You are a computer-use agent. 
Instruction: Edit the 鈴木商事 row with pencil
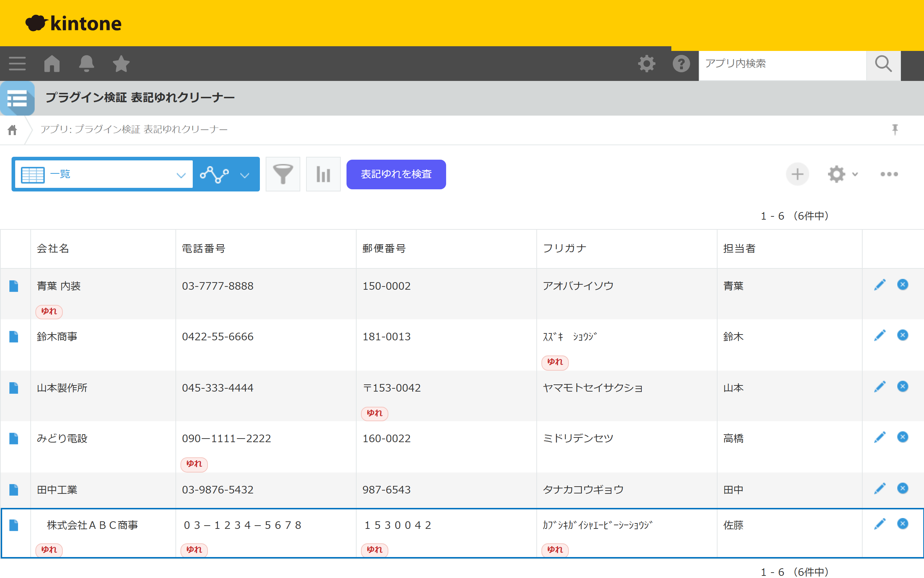tap(880, 335)
